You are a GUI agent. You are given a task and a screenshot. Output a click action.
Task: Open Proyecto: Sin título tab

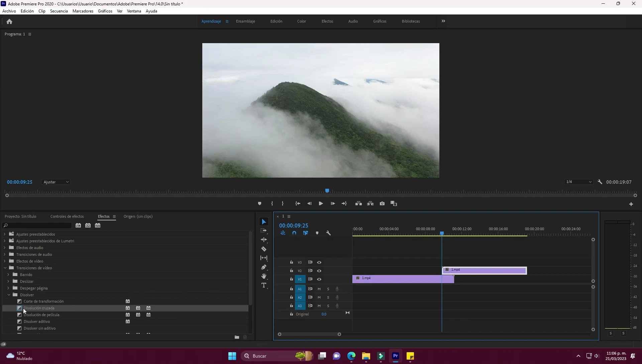click(x=20, y=216)
